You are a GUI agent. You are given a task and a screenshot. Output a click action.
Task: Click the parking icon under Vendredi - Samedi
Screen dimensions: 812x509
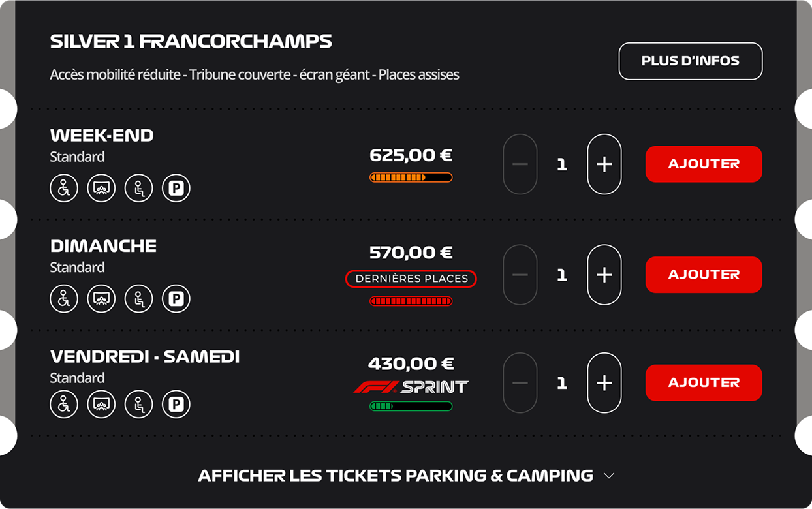coord(176,404)
